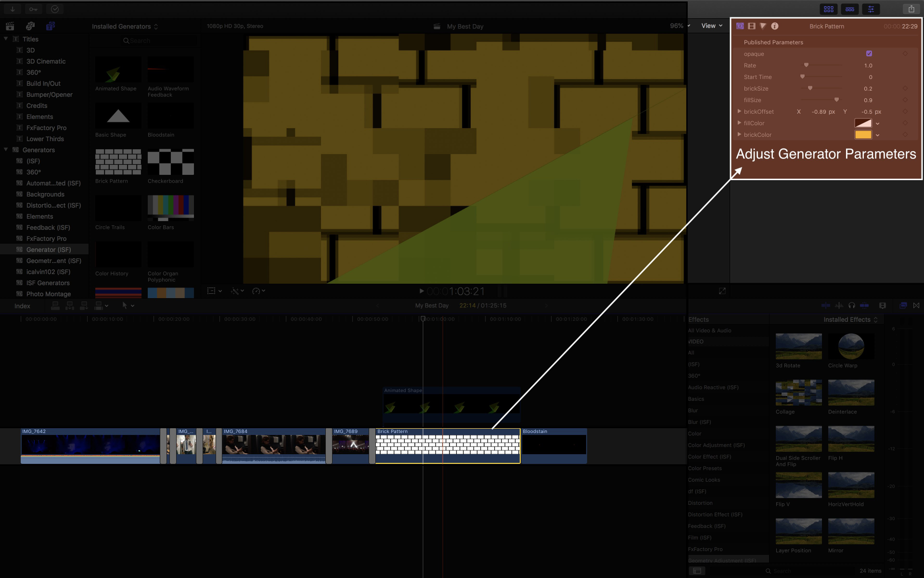Click the View menu button in preview
Screen dimensions: 924x578
(710, 26)
